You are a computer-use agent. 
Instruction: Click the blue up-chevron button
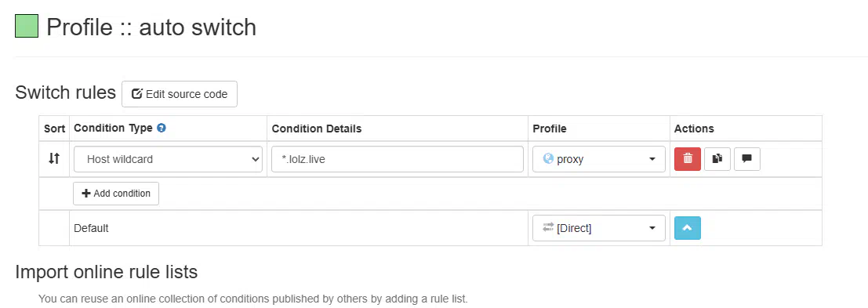coord(688,228)
